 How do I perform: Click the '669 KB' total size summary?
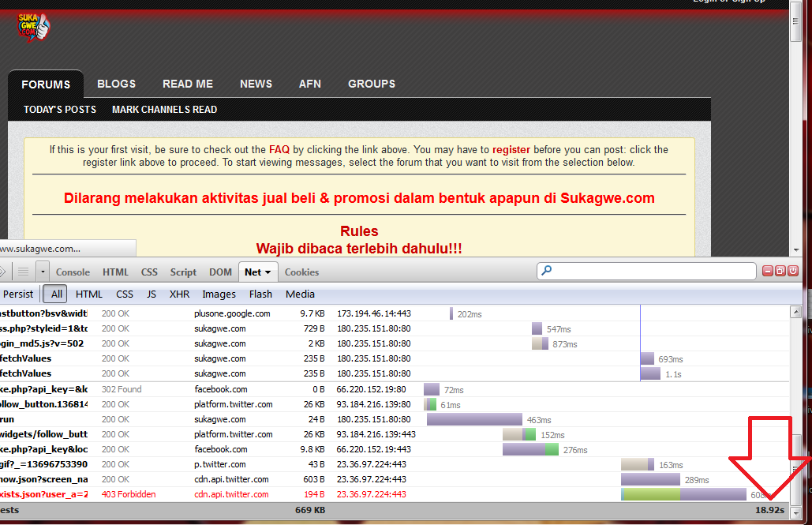pyautogui.click(x=310, y=510)
